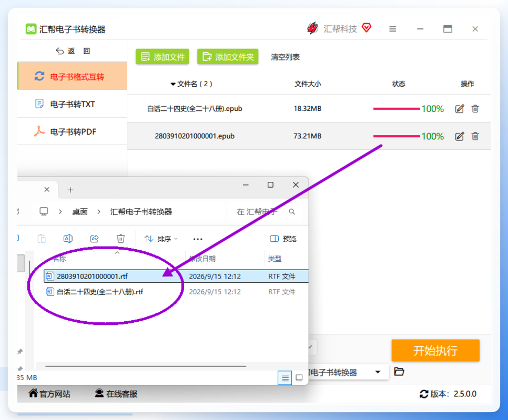Open the 官方网站 link
This screenshot has width=508, height=420.
(49, 394)
